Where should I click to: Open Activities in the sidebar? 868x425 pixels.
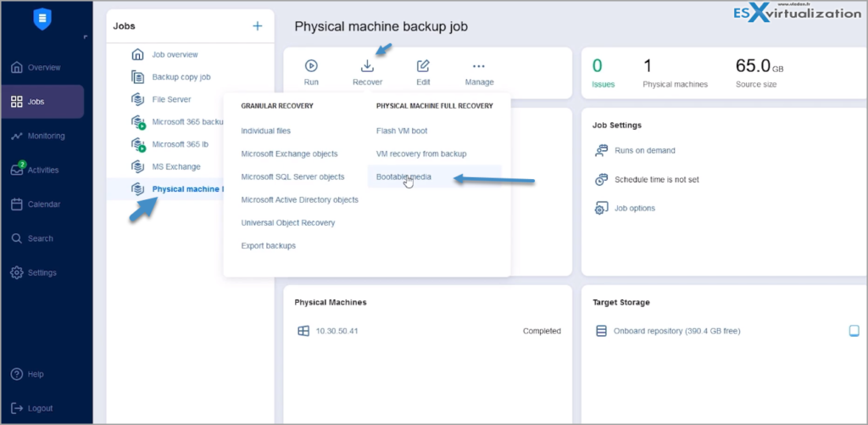click(x=42, y=170)
